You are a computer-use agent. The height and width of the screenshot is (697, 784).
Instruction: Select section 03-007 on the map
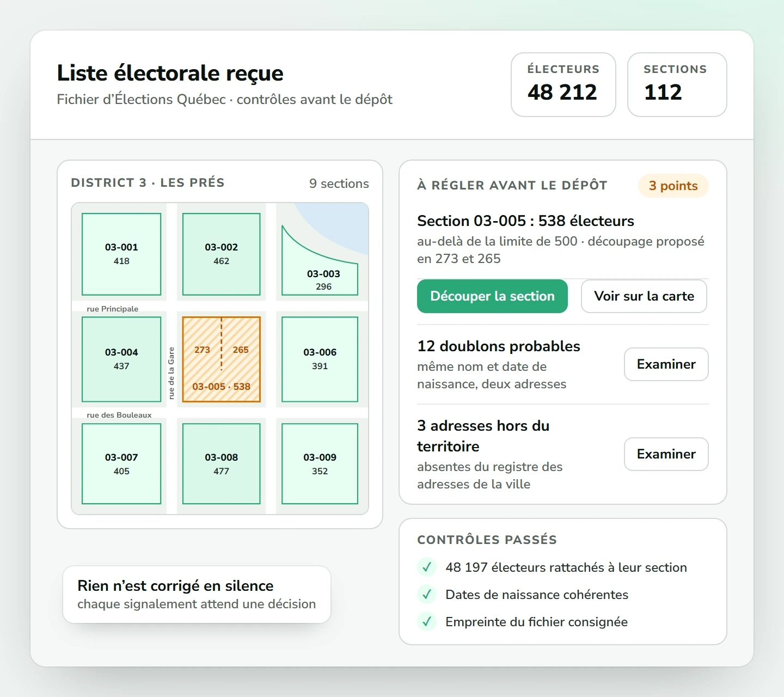121,464
